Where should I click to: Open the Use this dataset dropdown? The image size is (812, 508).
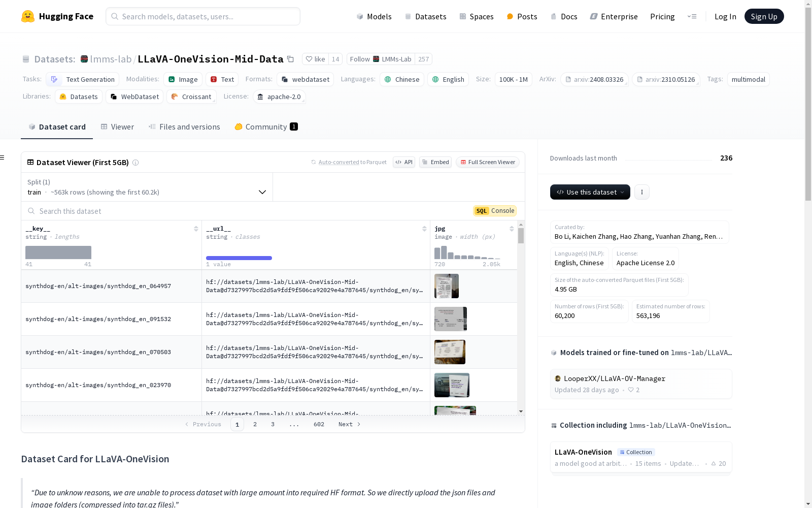pos(590,192)
